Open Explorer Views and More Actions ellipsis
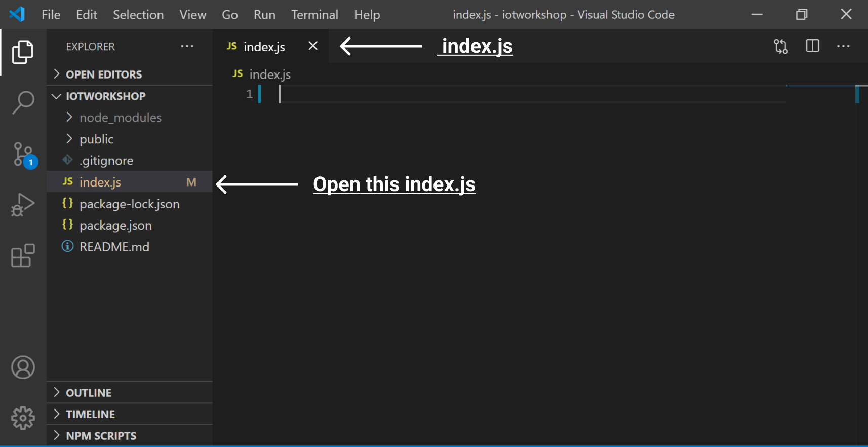The image size is (868, 447). 187,46
